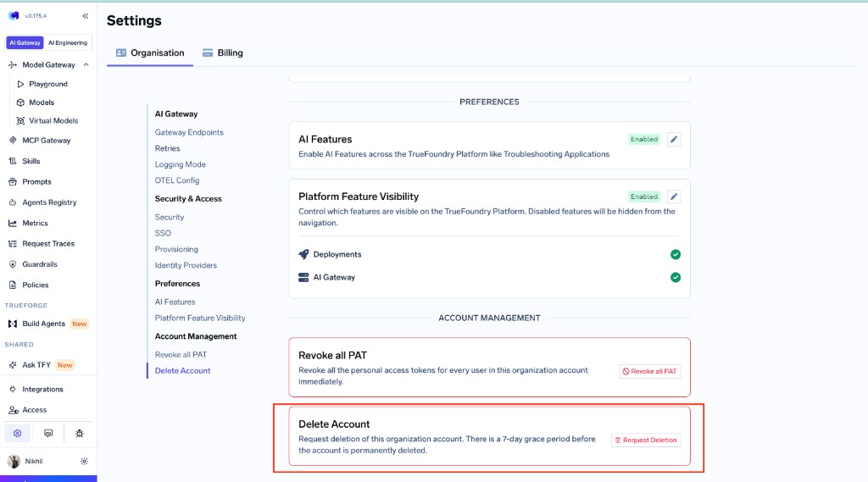This screenshot has height=482, width=868.
Task: Click AI Gateway green check indicator
Action: (x=676, y=277)
